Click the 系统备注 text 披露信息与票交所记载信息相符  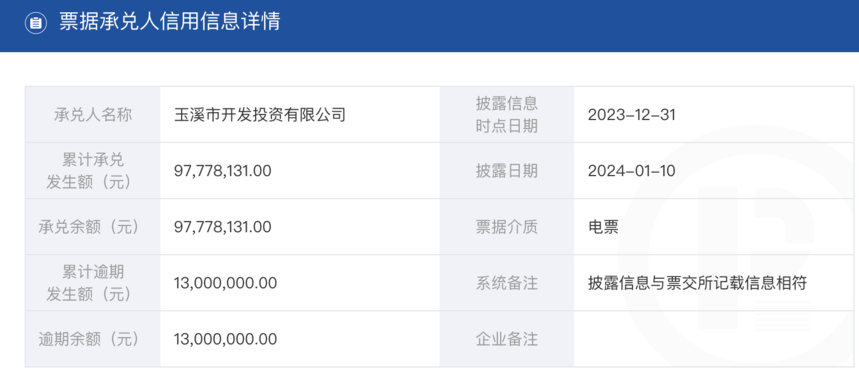coord(697,283)
